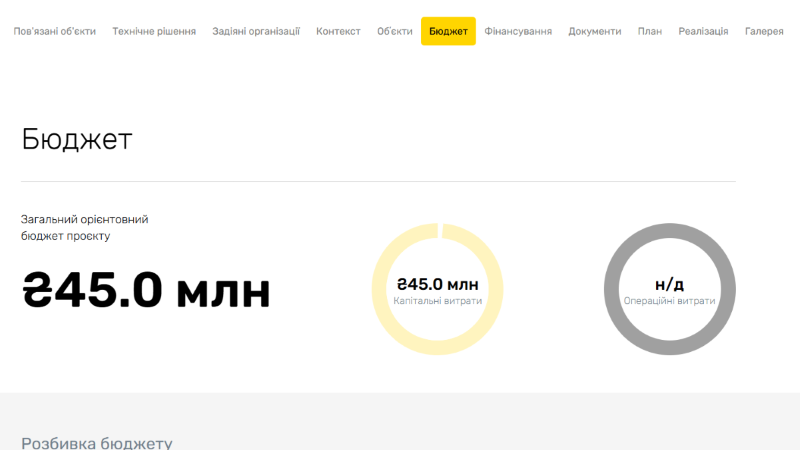Select the Реалізація tab

click(x=703, y=32)
